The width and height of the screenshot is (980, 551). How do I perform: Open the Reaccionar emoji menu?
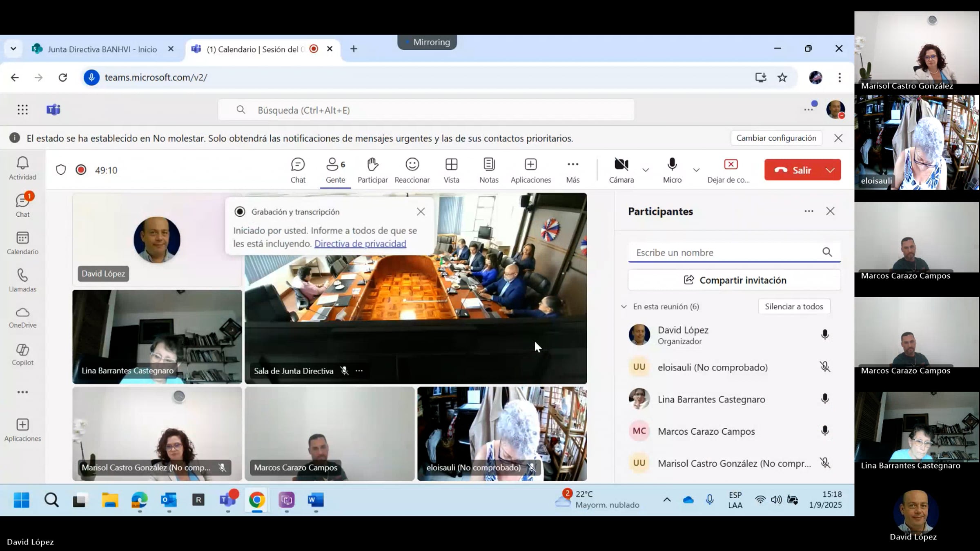pos(412,170)
